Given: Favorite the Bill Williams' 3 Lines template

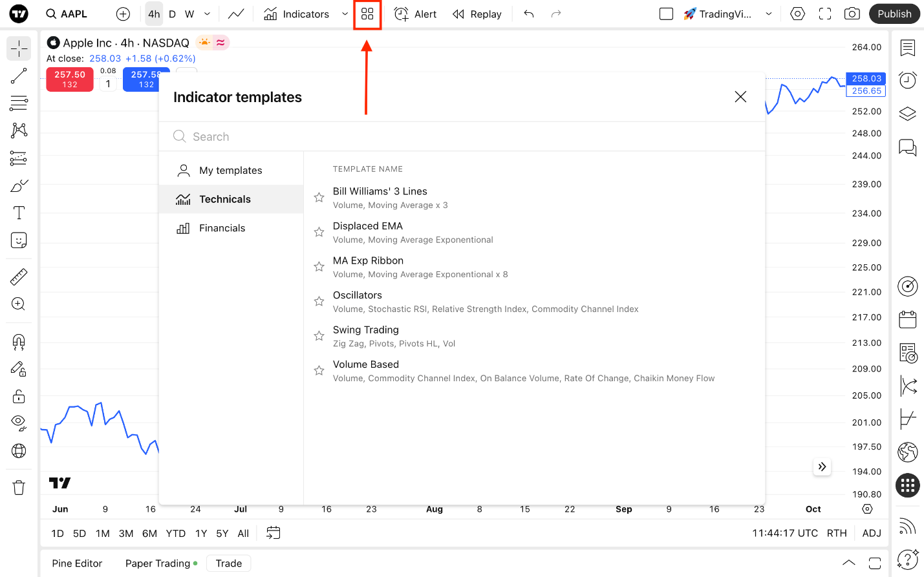Looking at the screenshot, I should [319, 197].
